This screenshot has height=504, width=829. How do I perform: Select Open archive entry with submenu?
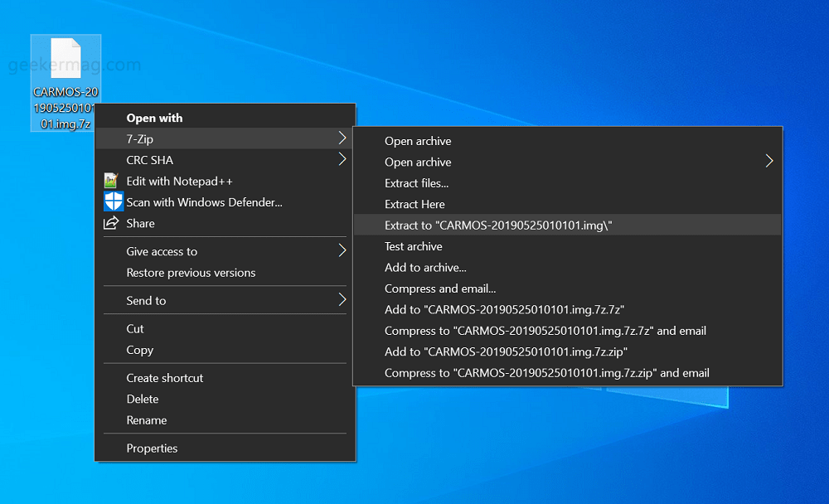tap(568, 162)
